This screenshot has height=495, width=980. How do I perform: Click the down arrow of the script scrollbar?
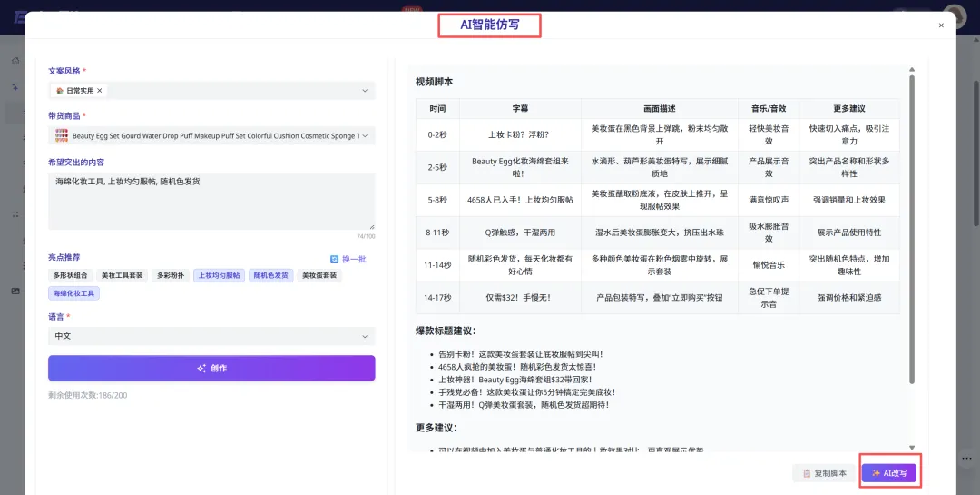pos(912,447)
